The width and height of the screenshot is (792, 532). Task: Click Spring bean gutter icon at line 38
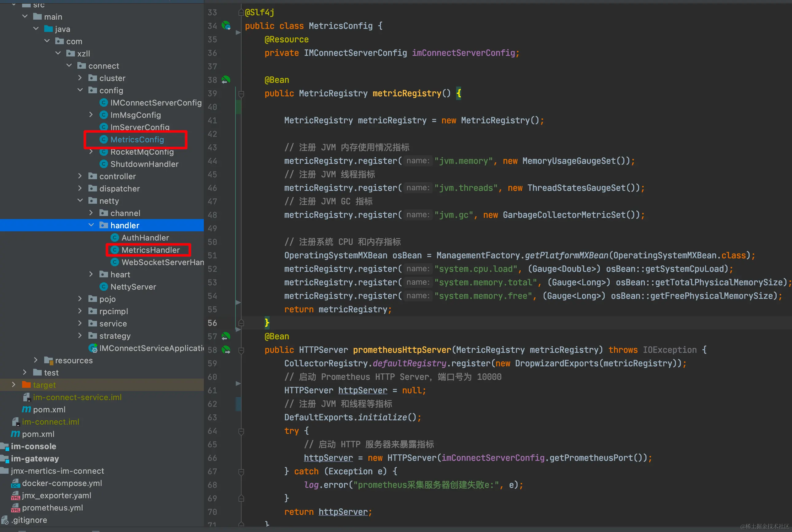tap(226, 80)
